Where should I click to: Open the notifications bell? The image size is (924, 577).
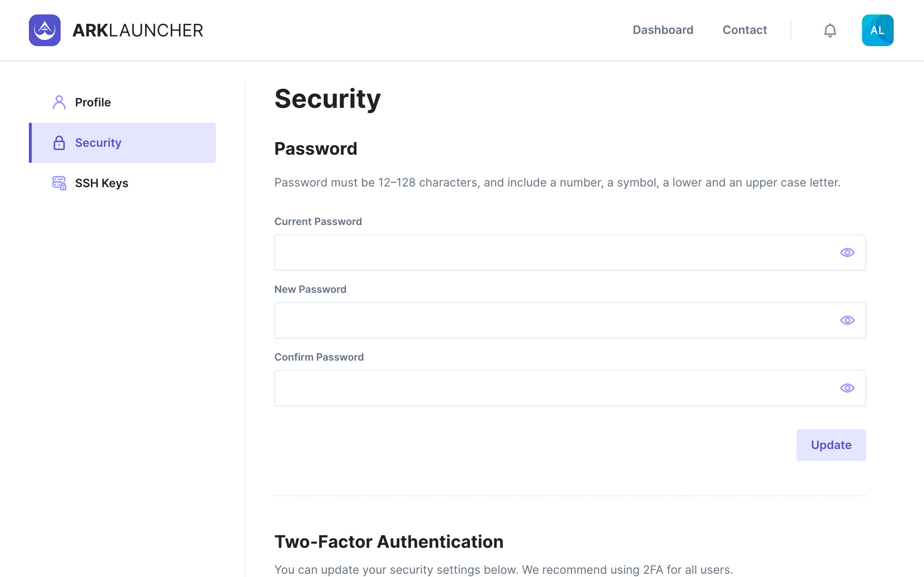click(830, 30)
